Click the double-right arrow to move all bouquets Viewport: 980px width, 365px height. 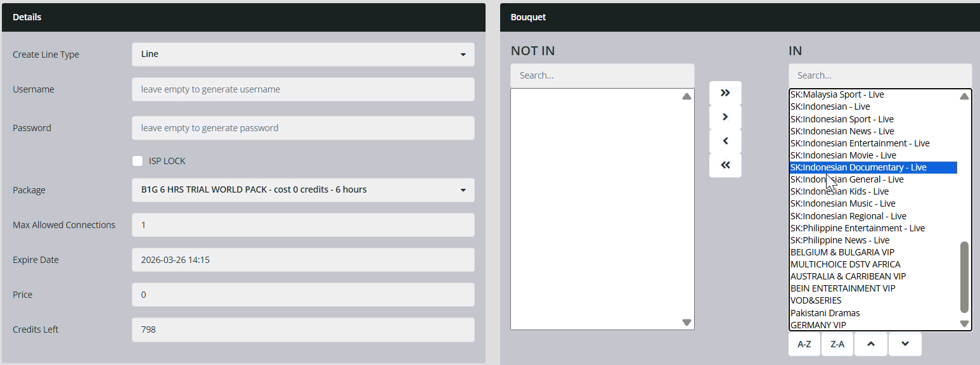tap(725, 92)
